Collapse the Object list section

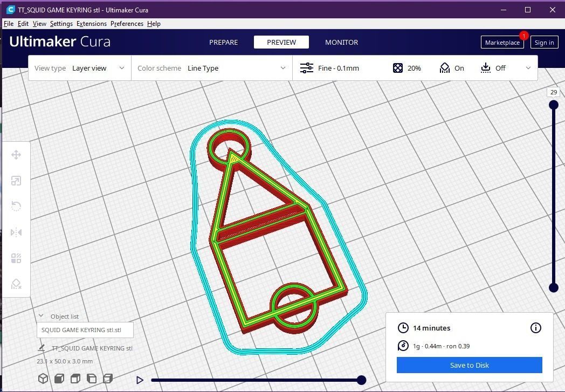(41, 316)
